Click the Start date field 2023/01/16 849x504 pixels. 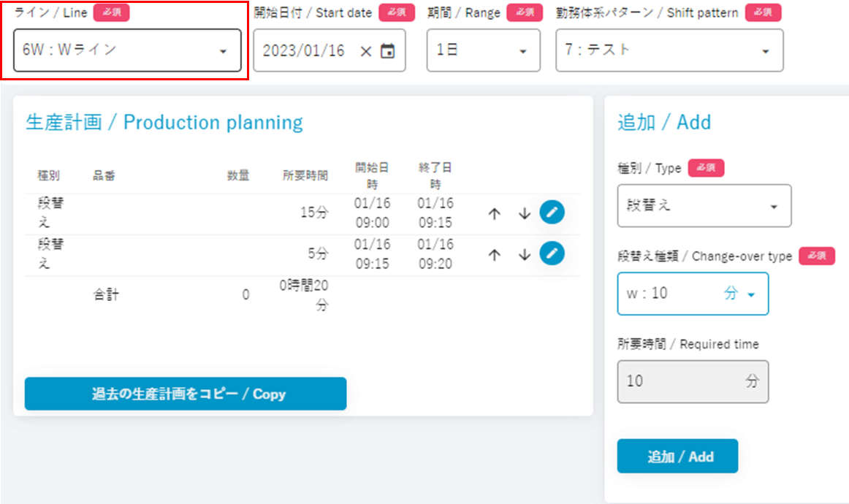304,50
